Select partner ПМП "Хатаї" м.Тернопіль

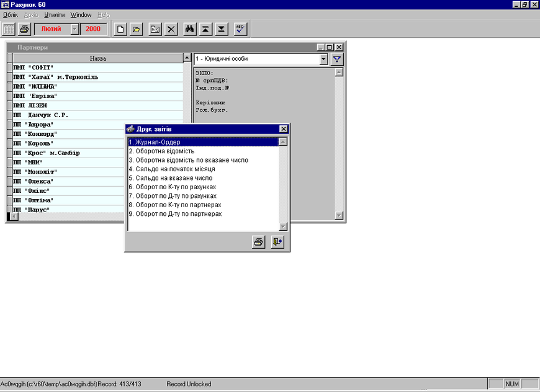pyautogui.click(x=98, y=77)
